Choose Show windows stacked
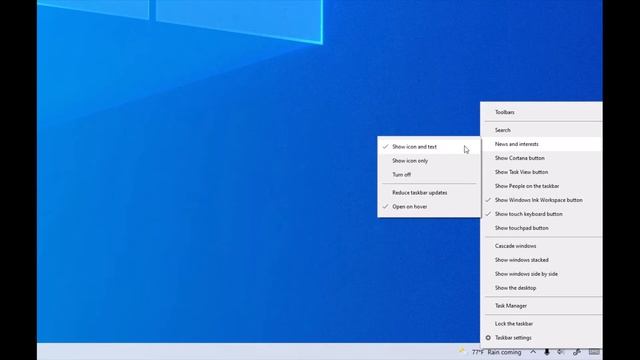 click(542, 260)
